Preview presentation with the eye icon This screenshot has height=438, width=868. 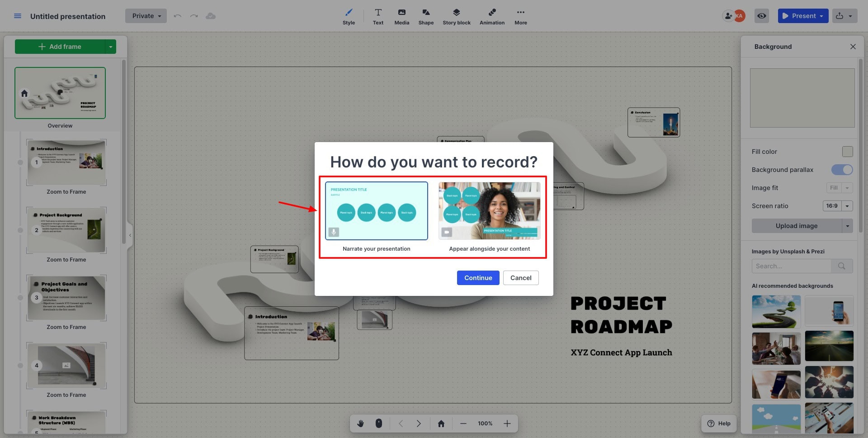[762, 16]
